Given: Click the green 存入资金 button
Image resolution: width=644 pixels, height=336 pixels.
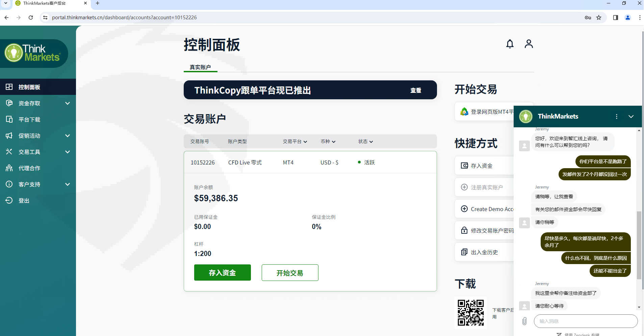Looking at the screenshot, I should (x=222, y=273).
